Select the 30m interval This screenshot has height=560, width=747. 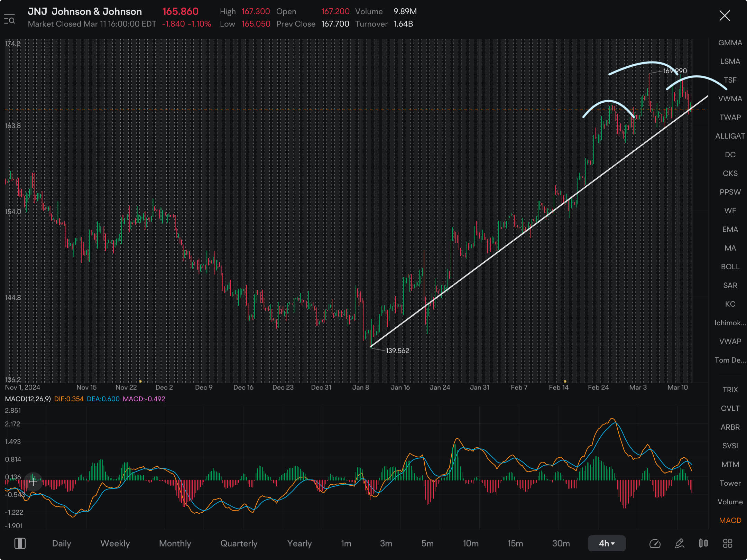point(561,543)
